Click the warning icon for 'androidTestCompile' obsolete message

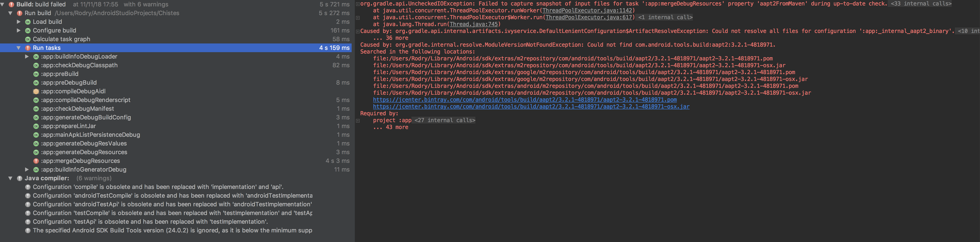click(x=28, y=196)
